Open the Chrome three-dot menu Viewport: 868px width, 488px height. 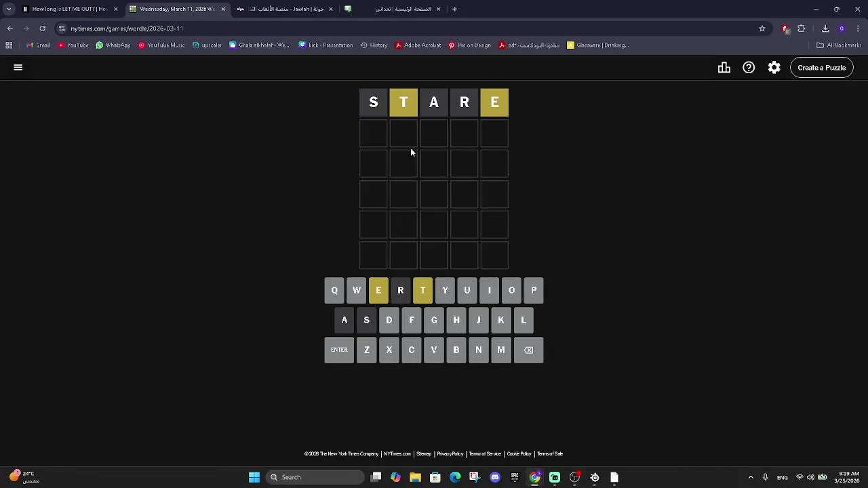tap(859, 28)
